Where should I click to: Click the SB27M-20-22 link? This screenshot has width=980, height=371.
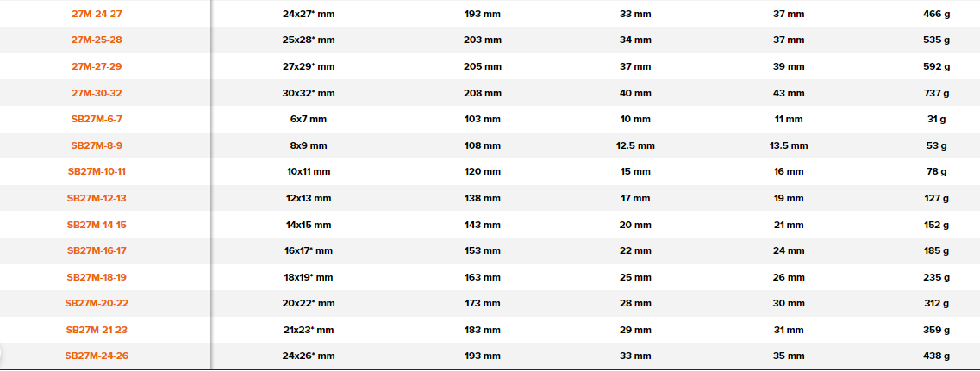(97, 303)
